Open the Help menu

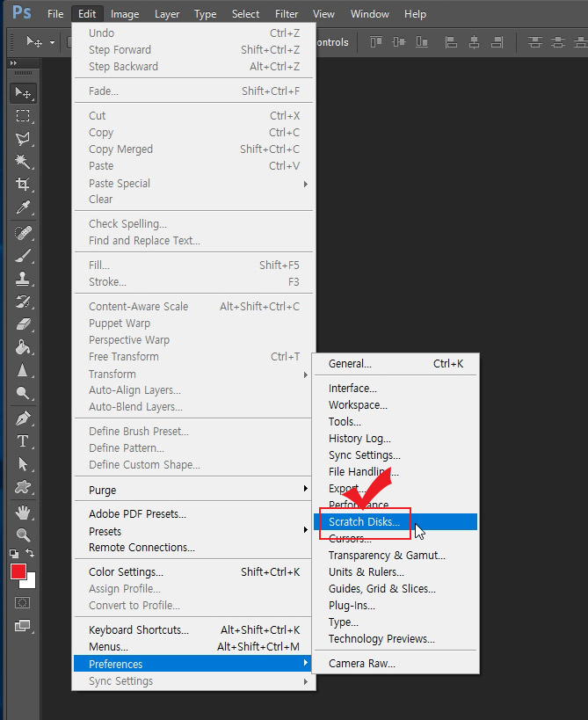pos(416,14)
